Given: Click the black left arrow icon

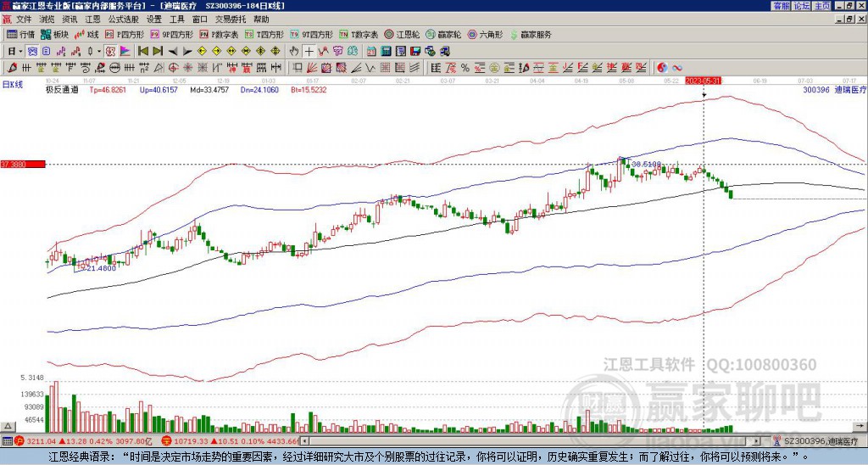Looking at the screenshot, I should click(173, 52).
